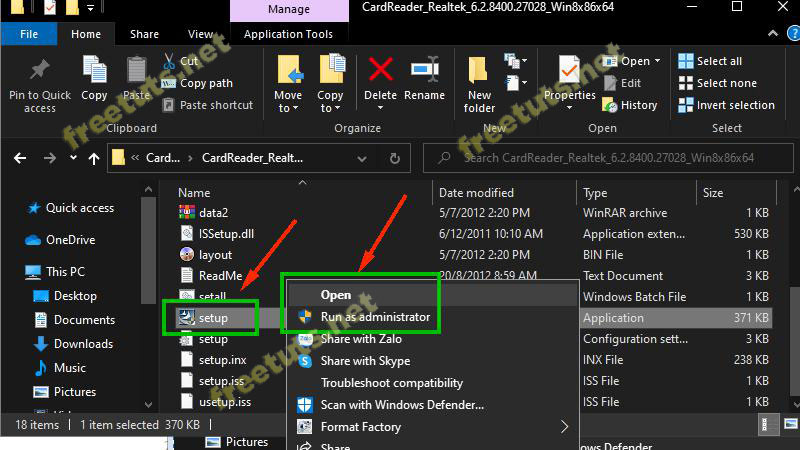Image resolution: width=800 pixels, height=450 pixels.
Task: Expand the Delete options arrow
Action: click(x=381, y=108)
